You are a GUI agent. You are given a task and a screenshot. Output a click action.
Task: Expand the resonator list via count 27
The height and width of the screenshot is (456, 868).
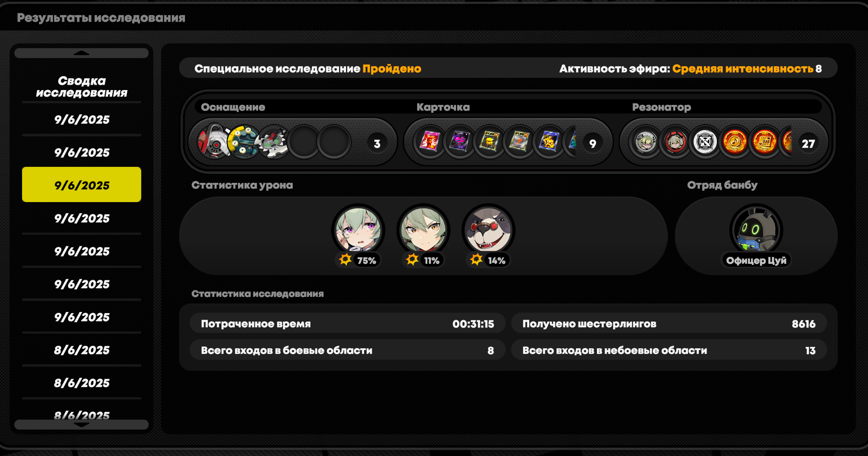point(808,144)
